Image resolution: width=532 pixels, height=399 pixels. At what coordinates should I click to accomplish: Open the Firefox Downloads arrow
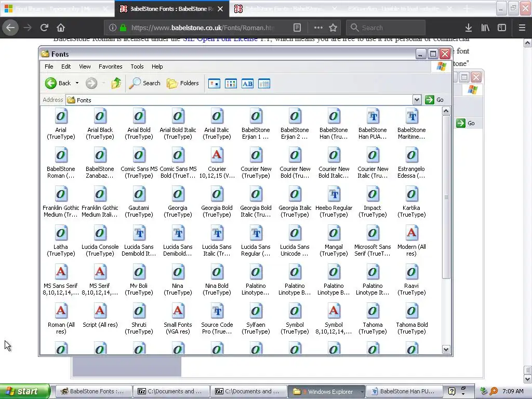click(x=469, y=28)
